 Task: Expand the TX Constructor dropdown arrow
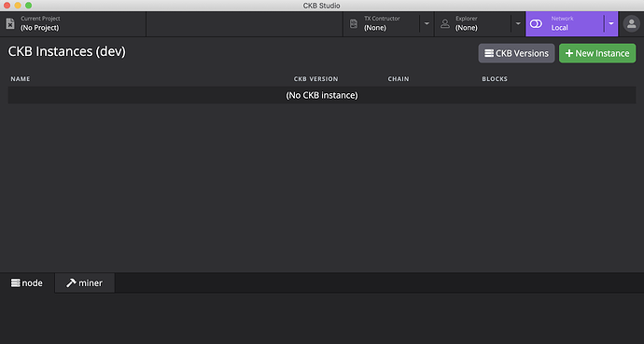click(427, 24)
